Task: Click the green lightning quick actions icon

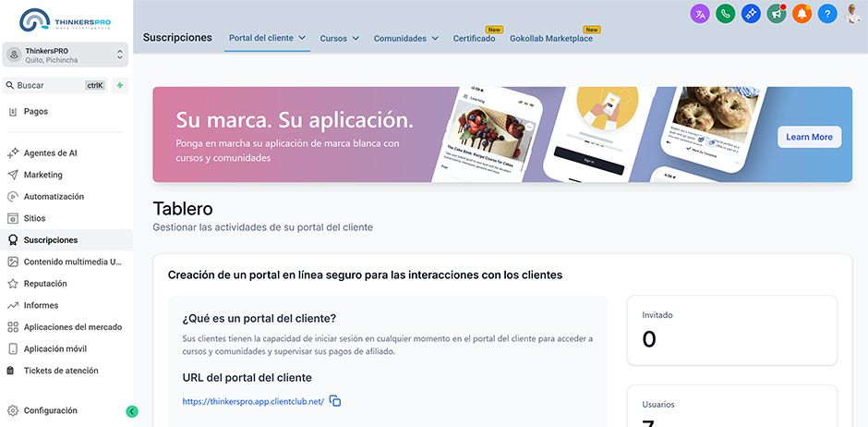Action: pos(120,85)
